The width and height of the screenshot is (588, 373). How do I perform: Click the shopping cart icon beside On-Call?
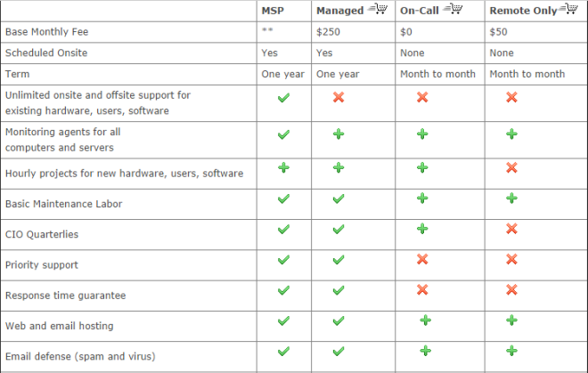(x=453, y=8)
